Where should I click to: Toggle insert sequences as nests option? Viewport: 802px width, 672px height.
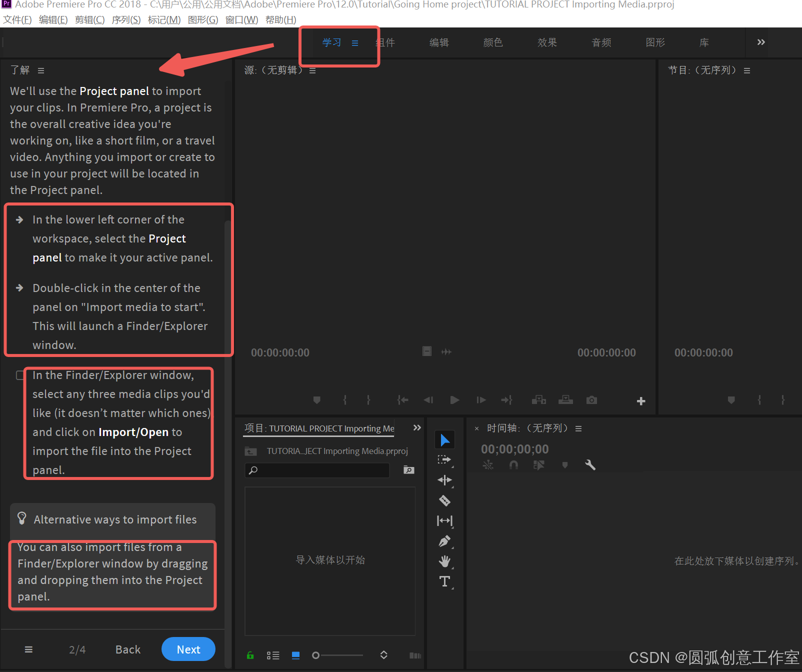click(x=488, y=465)
